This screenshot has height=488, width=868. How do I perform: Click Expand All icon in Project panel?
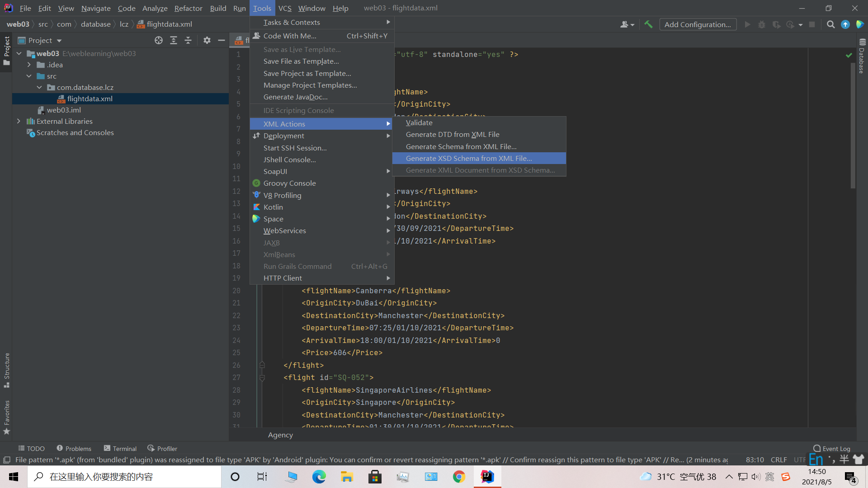(173, 40)
